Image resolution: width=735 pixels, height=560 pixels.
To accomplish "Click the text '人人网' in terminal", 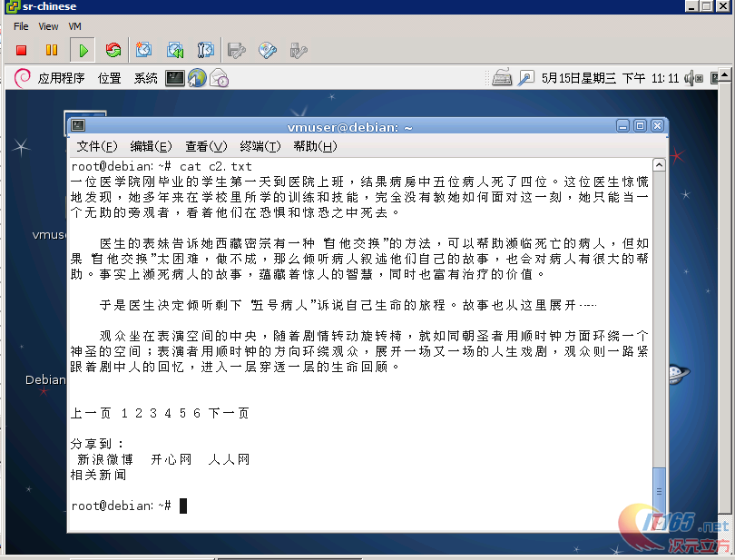I will [x=229, y=459].
